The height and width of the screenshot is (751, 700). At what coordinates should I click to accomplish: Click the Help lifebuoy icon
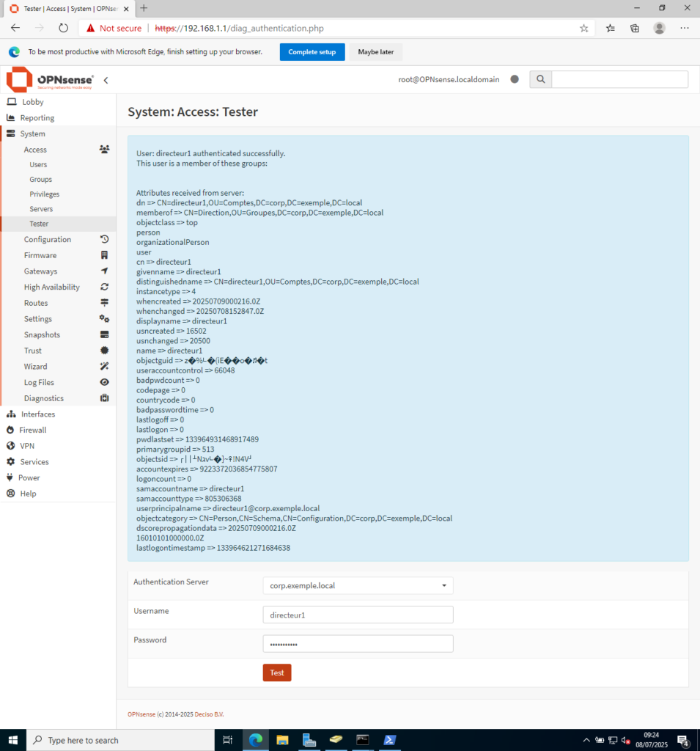(x=10, y=494)
